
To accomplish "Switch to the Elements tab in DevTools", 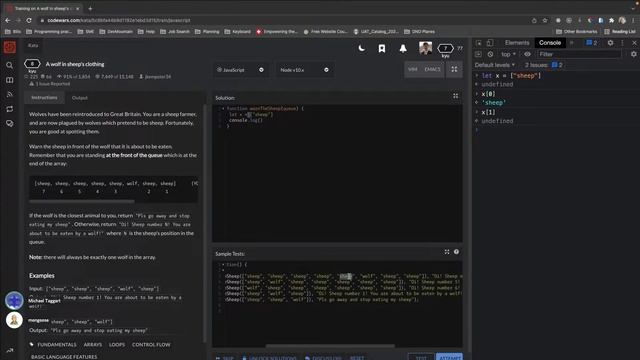I will [517, 42].
